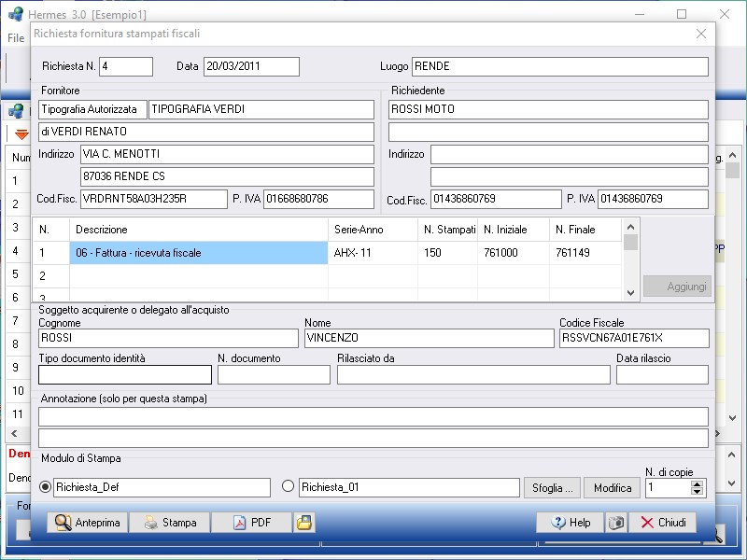Print the request with Stampa
Image resolution: width=747 pixels, height=560 pixels.
[x=170, y=523]
